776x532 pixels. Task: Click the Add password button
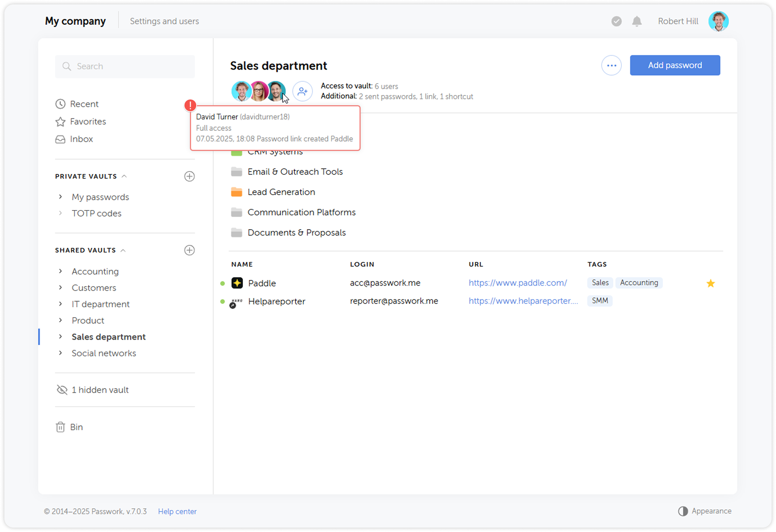pyautogui.click(x=674, y=65)
